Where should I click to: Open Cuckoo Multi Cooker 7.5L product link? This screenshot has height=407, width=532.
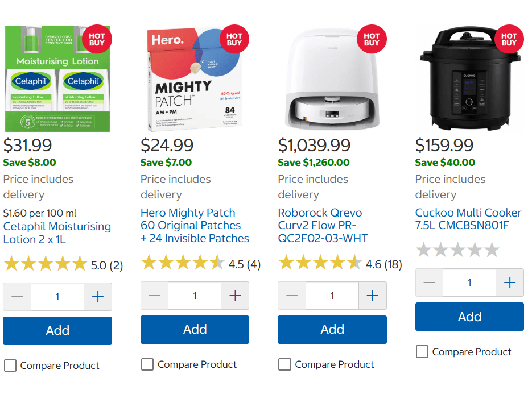pos(468,219)
